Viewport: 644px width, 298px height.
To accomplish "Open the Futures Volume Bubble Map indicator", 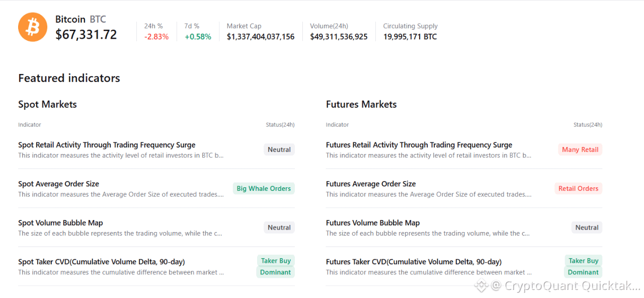I will click(x=373, y=223).
